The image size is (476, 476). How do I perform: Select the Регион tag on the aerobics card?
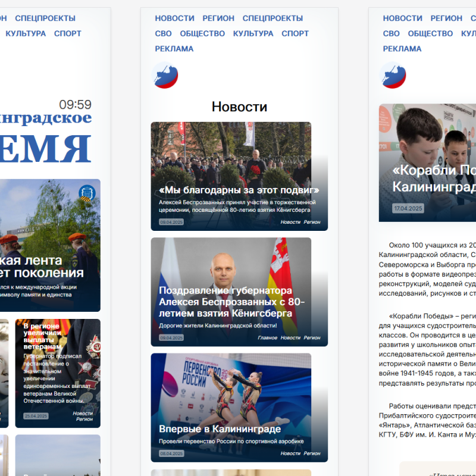(x=312, y=453)
